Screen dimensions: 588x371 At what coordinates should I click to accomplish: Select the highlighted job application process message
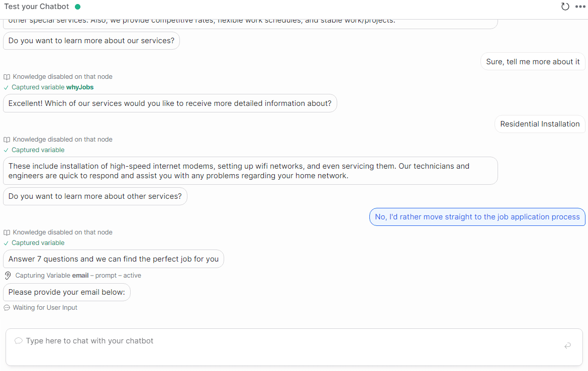(477, 217)
